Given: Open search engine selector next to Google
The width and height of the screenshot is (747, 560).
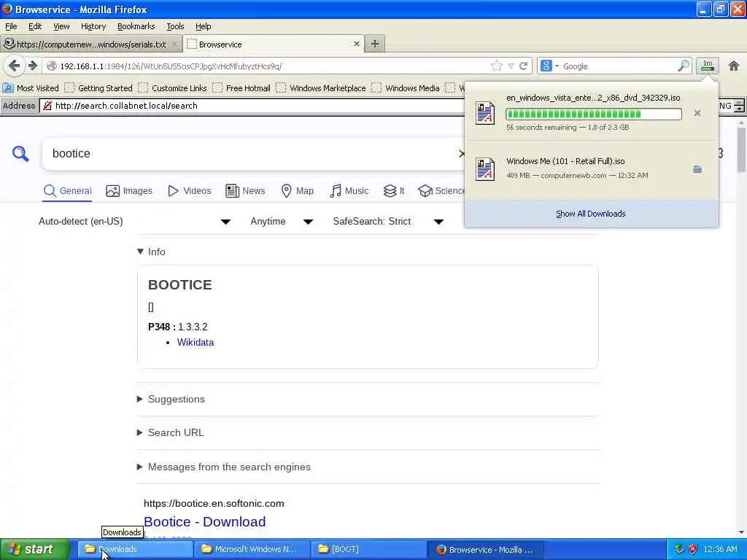Looking at the screenshot, I should [x=549, y=66].
